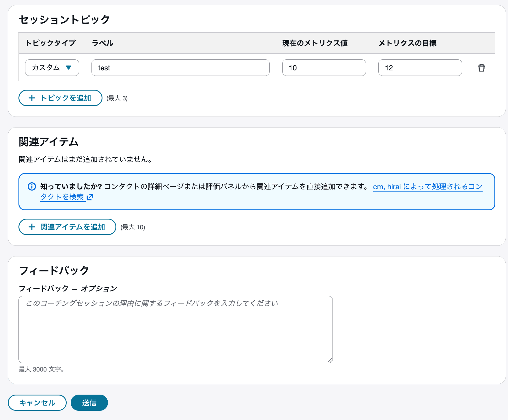Viewport: 508px width, 420px height.
Task: Click the external link icon next to コンタクトを検索
Action: click(90, 197)
